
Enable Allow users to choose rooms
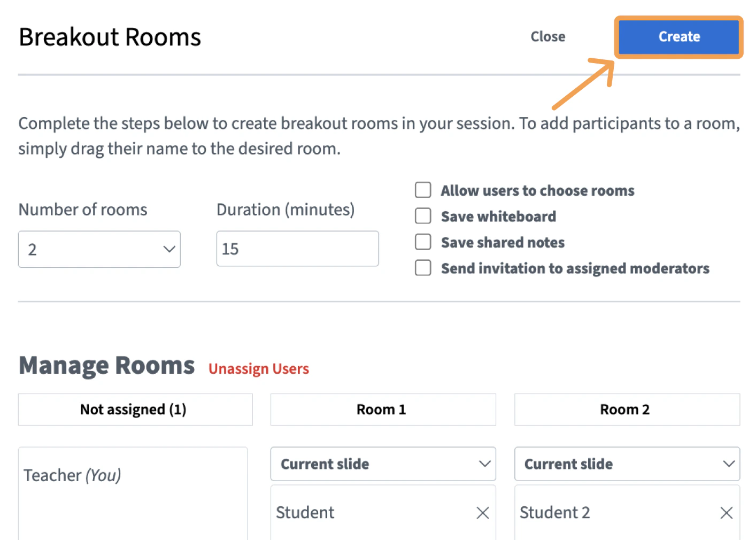423,190
